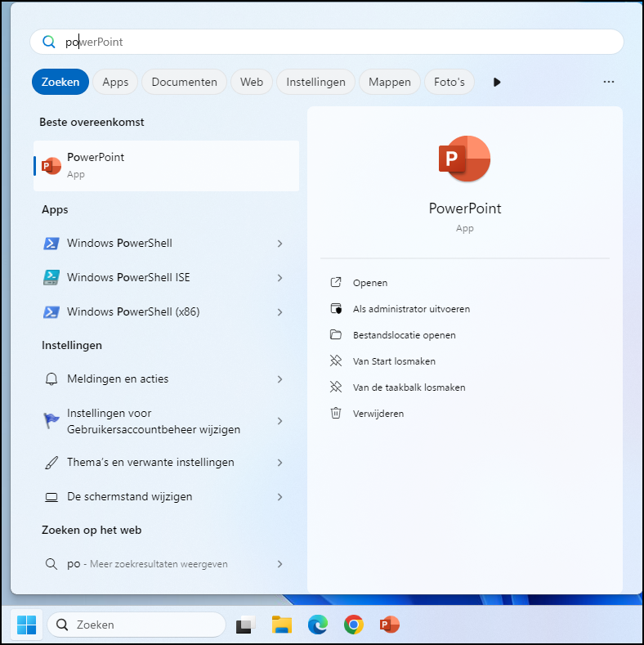
Task: Open Chrome from the taskbar
Action: (x=353, y=625)
